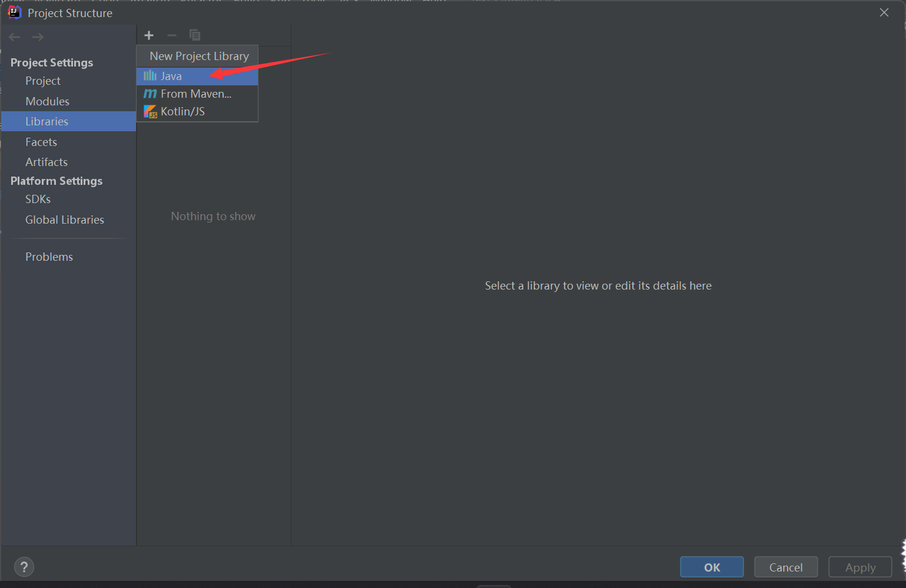Navigate forward with the right arrow
Screen dimensions: 906x588
tap(38, 37)
